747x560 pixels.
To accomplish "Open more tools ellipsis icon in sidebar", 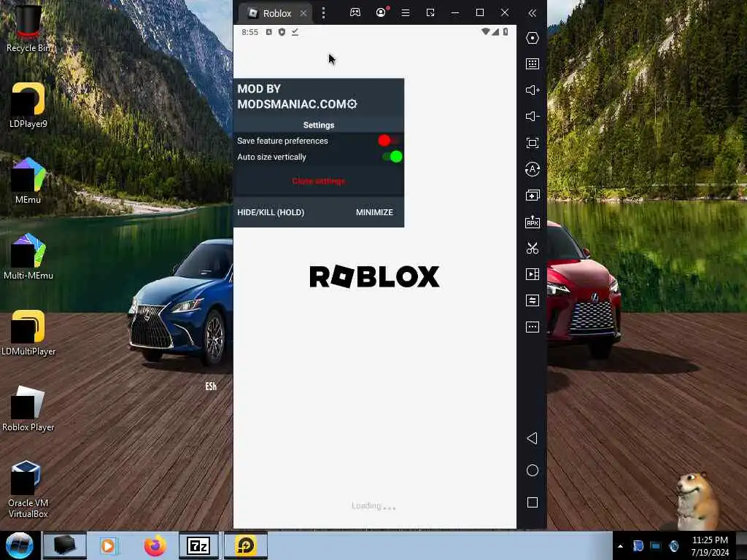I will coord(532,327).
